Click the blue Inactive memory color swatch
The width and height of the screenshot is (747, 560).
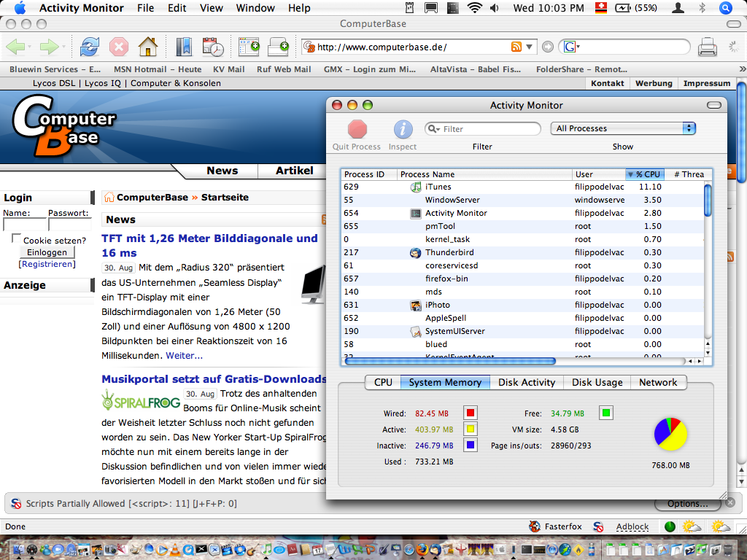(471, 446)
